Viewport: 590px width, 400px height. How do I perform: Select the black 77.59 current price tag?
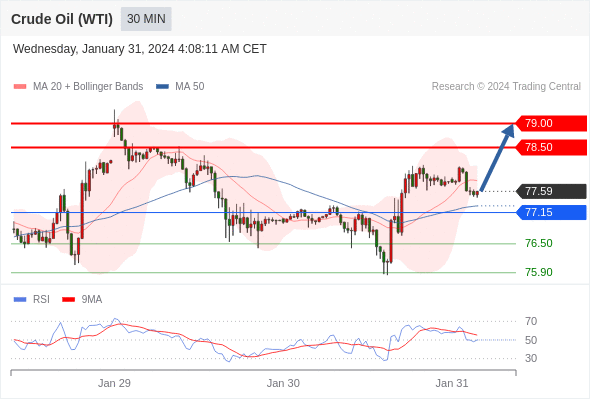[x=551, y=191]
